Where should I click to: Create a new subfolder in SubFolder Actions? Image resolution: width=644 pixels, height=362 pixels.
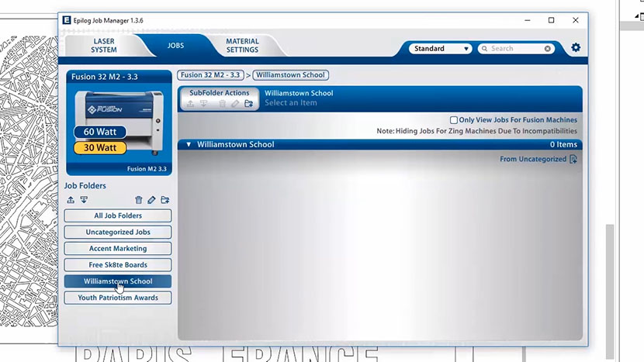click(x=248, y=104)
